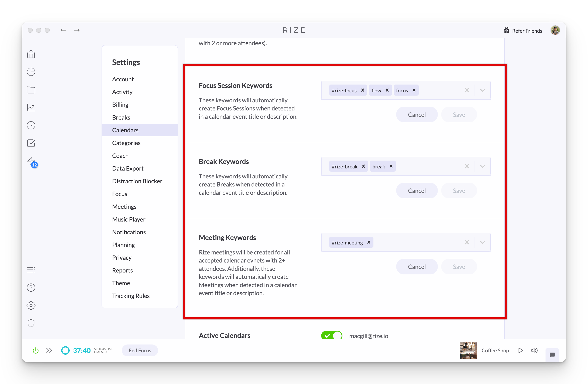Save Break Keywords
Image resolution: width=588 pixels, height=384 pixels.
click(x=459, y=191)
